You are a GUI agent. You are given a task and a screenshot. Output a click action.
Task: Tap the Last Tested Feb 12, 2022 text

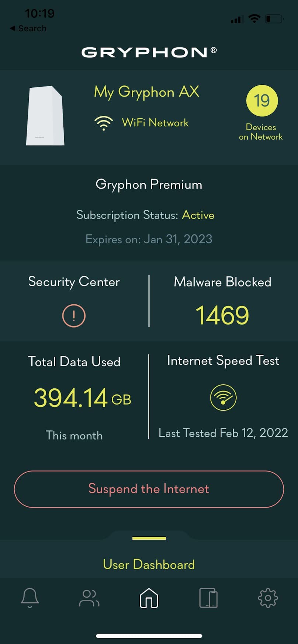[x=223, y=433]
